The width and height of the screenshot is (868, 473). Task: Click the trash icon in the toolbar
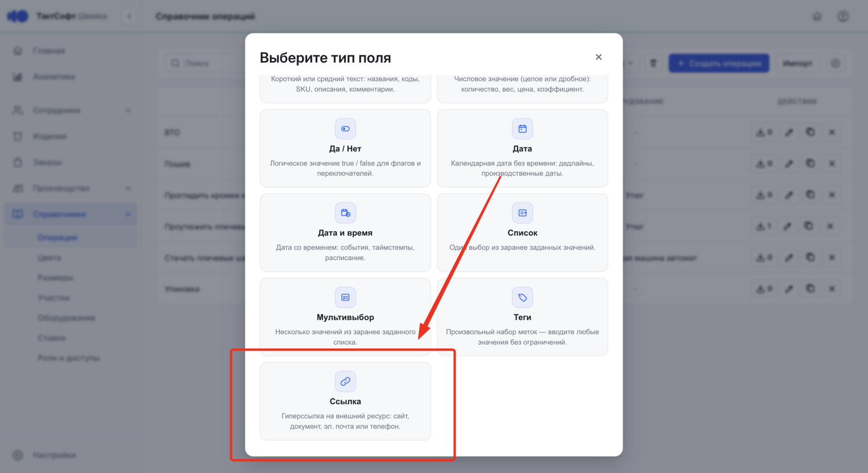(653, 63)
